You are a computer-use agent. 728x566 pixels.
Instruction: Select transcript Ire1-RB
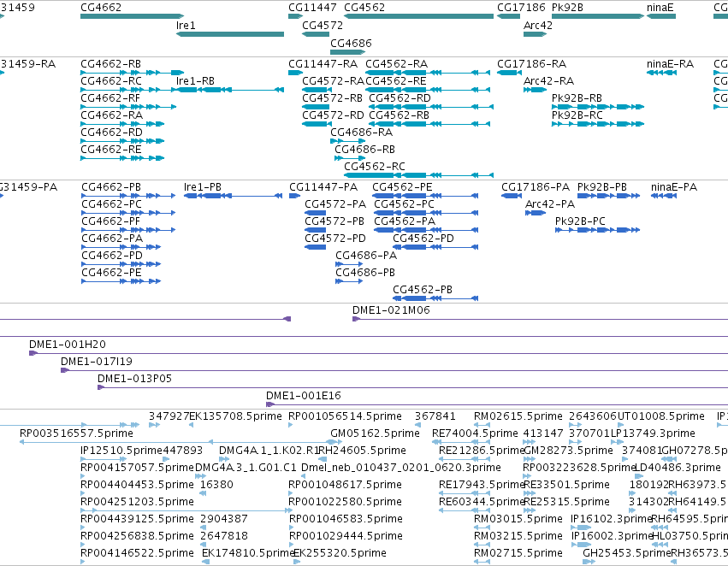(195, 81)
